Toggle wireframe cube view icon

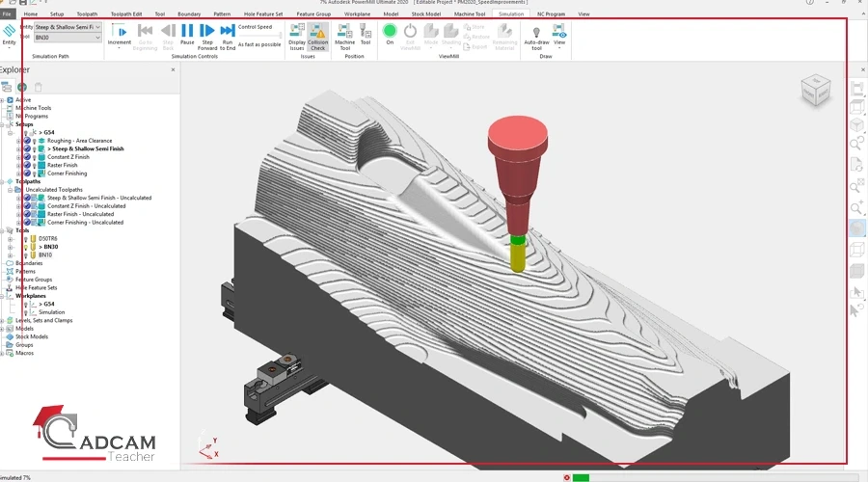click(856, 250)
